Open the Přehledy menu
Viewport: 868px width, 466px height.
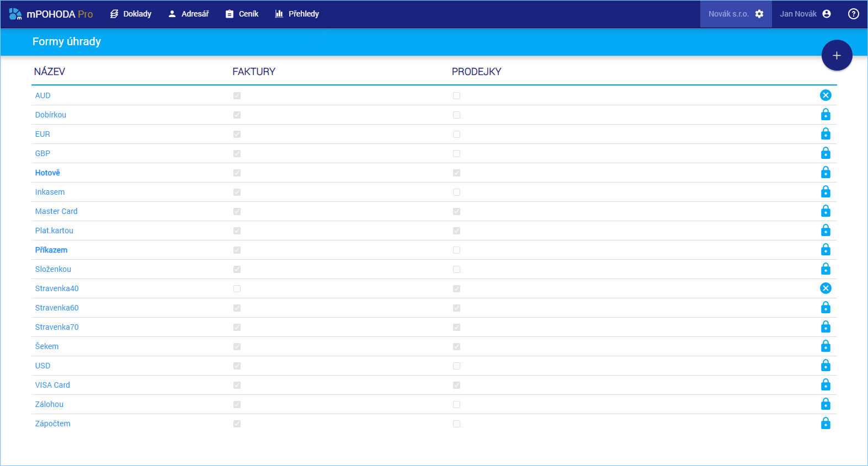297,14
